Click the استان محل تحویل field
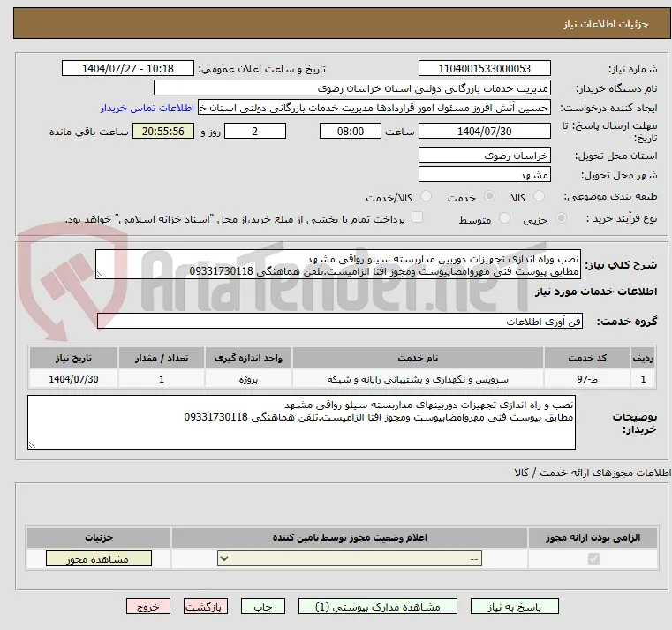 click(x=484, y=156)
